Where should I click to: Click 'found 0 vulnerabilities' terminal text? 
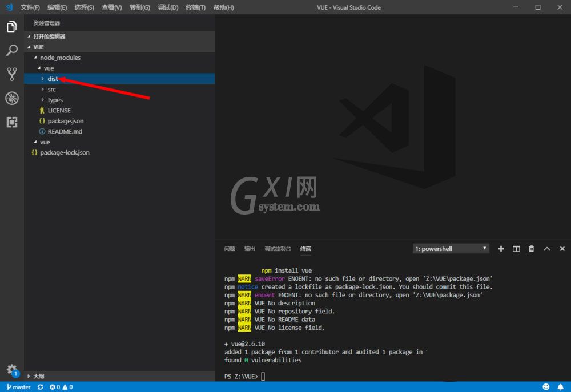(263, 360)
